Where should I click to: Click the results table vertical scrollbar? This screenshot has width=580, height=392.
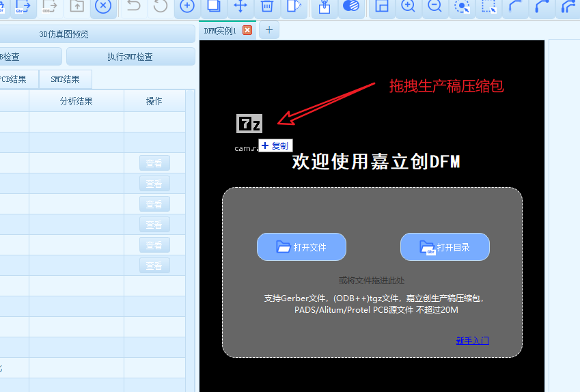coord(190,240)
